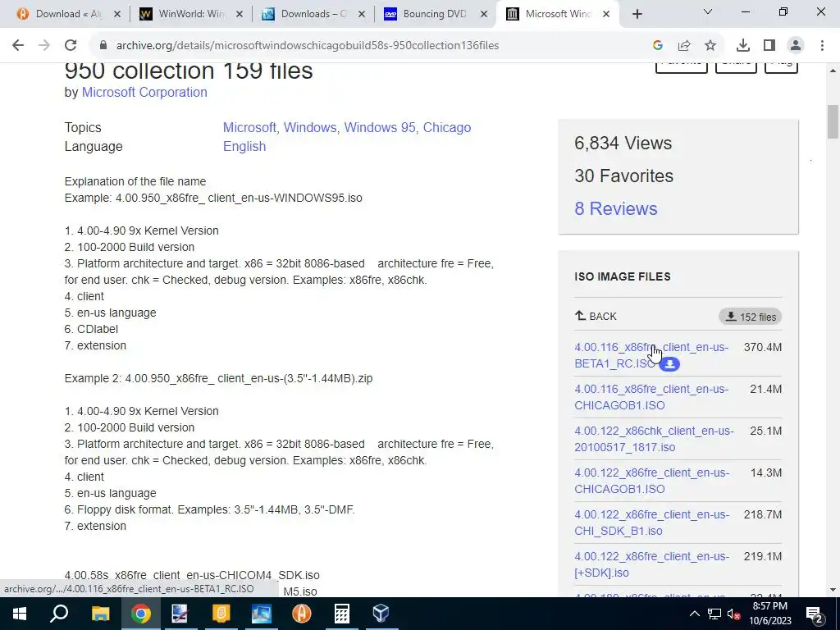Click the page vertical scrollbar thumb
840x630 pixels.
pyautogui.click(x=833, y=122)
